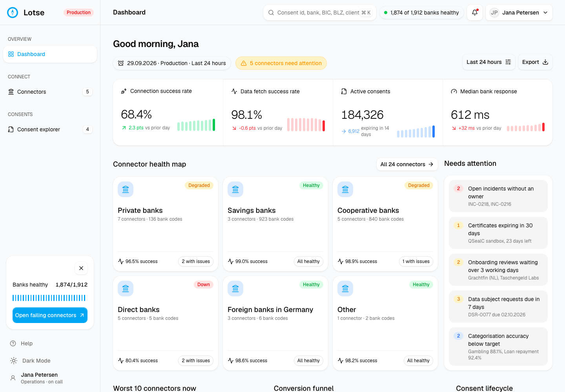Click the Cooperative banks card icon
565x392 pixels.
[x=345, y=189]
